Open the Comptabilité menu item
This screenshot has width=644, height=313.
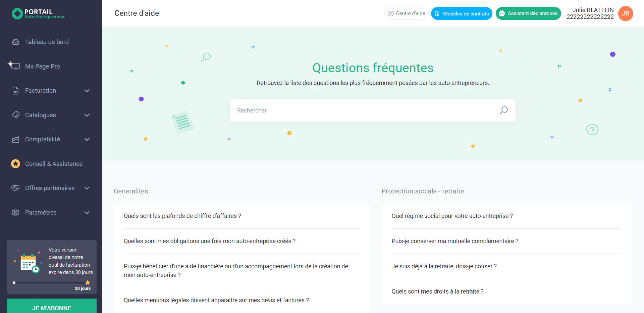tap(42, 139)
